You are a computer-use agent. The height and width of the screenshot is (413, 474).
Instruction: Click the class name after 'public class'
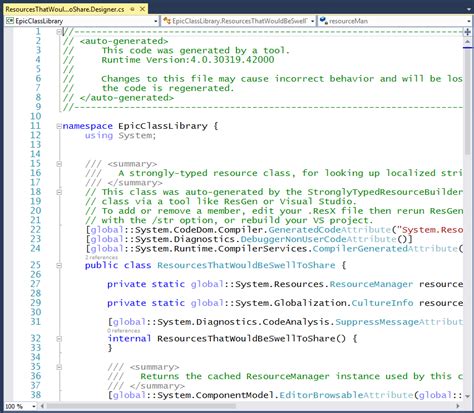(x=246, y=265)
